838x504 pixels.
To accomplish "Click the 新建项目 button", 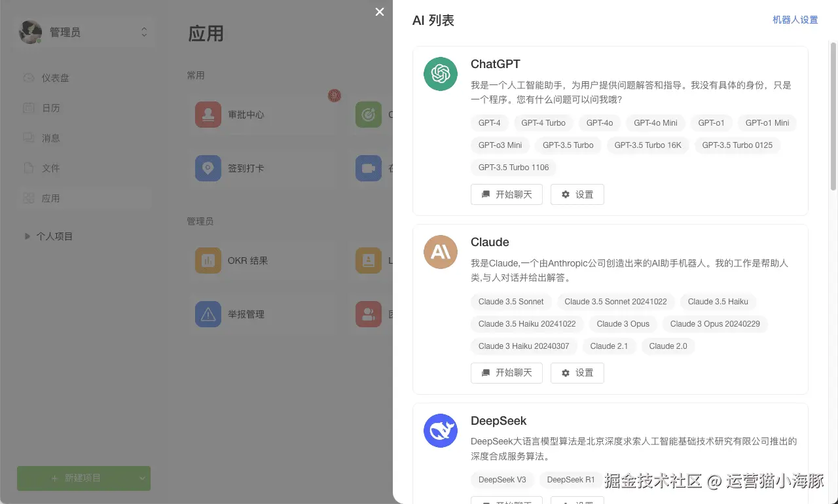I will 76,478.
